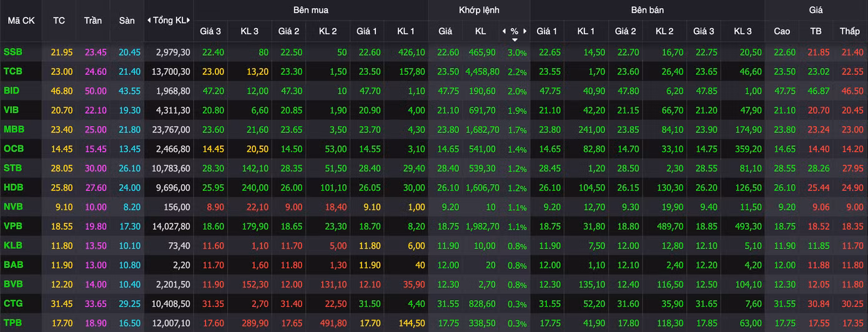
Task: Click STB reference price 28.05
Action: tap(62, 168)
